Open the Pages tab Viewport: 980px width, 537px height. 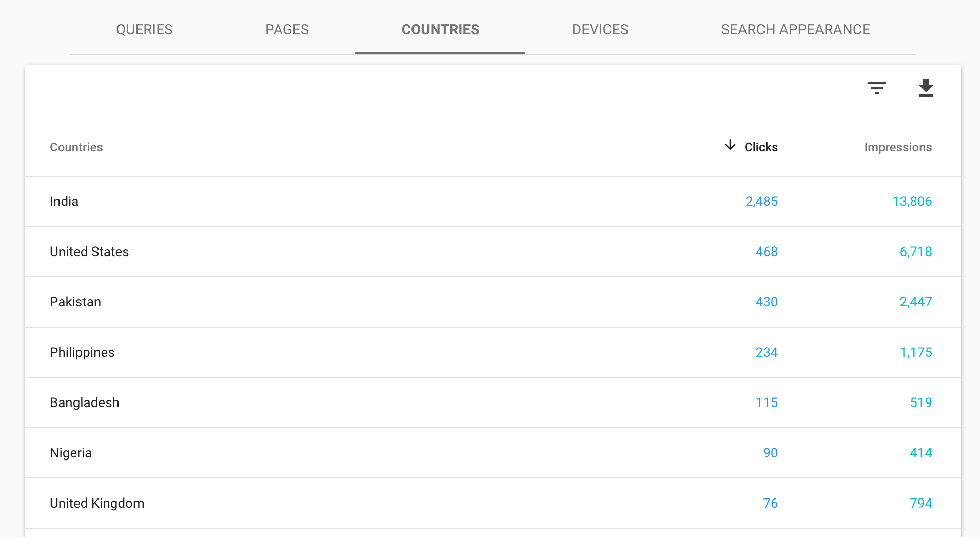287,30
